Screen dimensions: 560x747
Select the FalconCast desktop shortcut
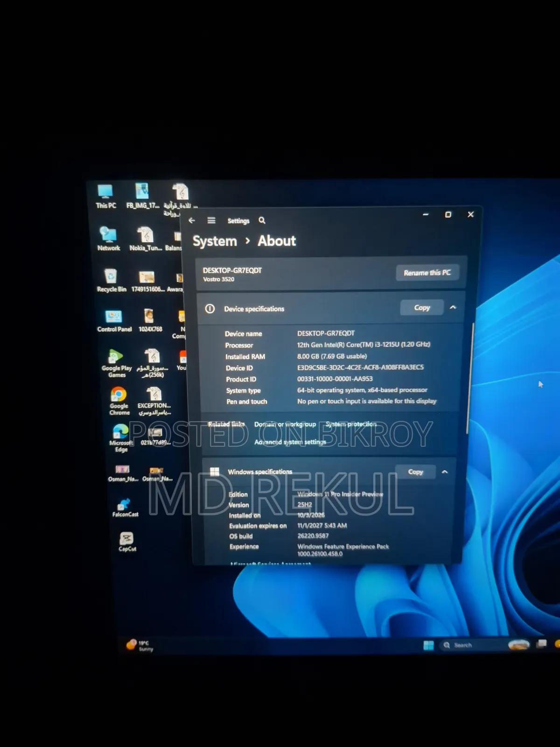pyautogui.click(x=125, y=507)
